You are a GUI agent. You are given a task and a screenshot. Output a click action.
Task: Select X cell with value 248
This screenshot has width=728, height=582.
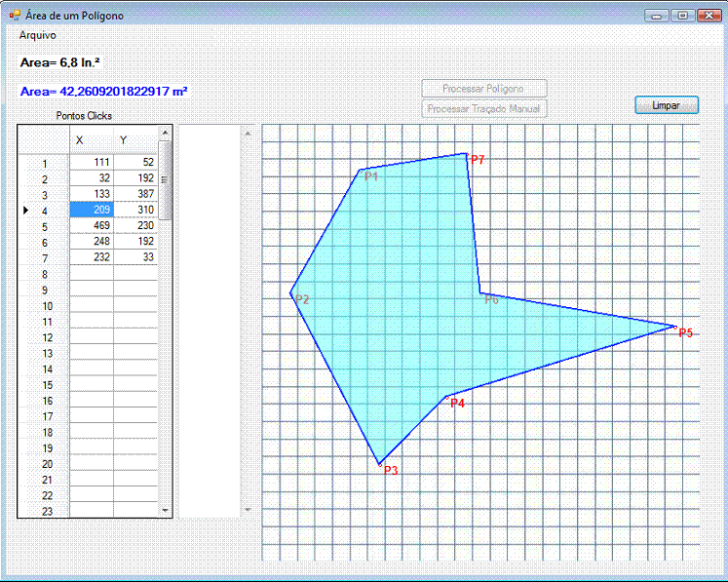pos(92,241)
